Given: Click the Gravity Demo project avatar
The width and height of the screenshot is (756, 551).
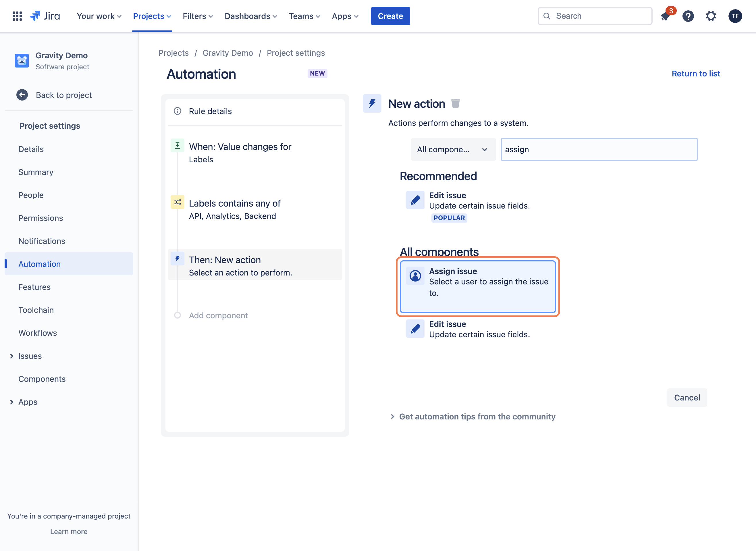Looking at the screenshot, I should (22, 61).
